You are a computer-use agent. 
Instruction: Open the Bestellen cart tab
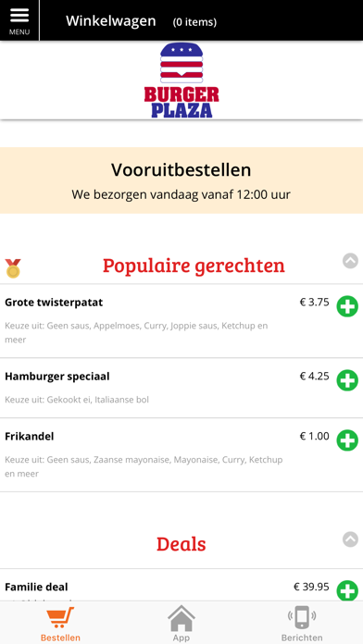60,625
